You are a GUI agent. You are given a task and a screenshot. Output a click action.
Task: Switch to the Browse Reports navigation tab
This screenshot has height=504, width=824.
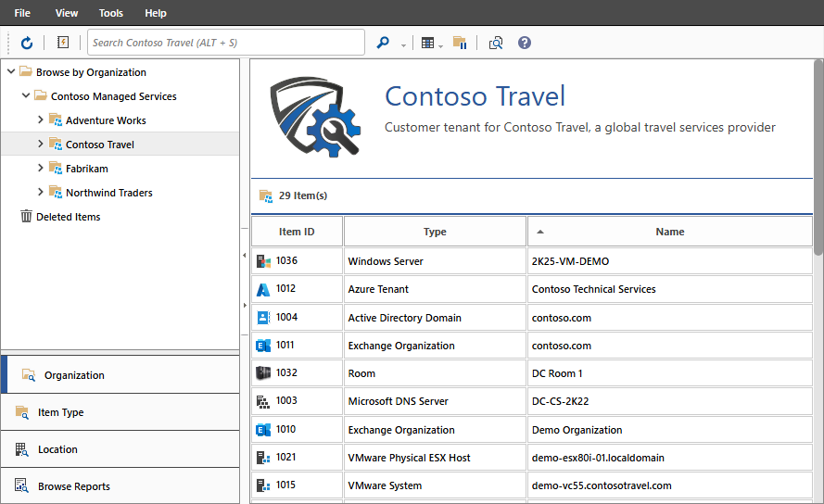coord(120,486)
